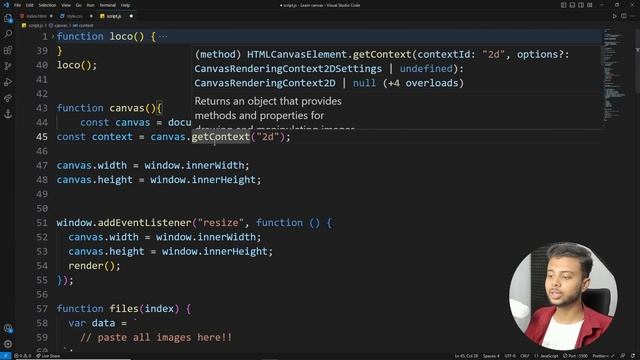Click the Spaces: 4 indentation status
The height and width of the screenshot is (360, 640).
pos(491,356)
